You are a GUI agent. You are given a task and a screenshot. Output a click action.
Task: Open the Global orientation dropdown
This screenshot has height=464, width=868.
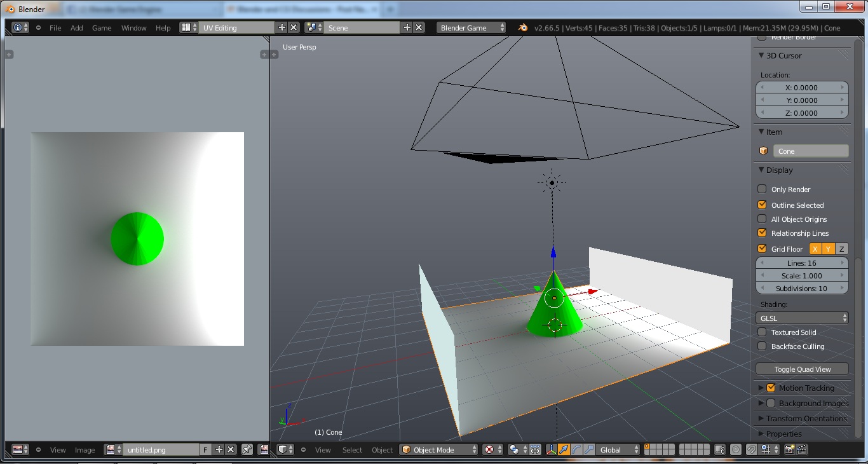point(618,449)
